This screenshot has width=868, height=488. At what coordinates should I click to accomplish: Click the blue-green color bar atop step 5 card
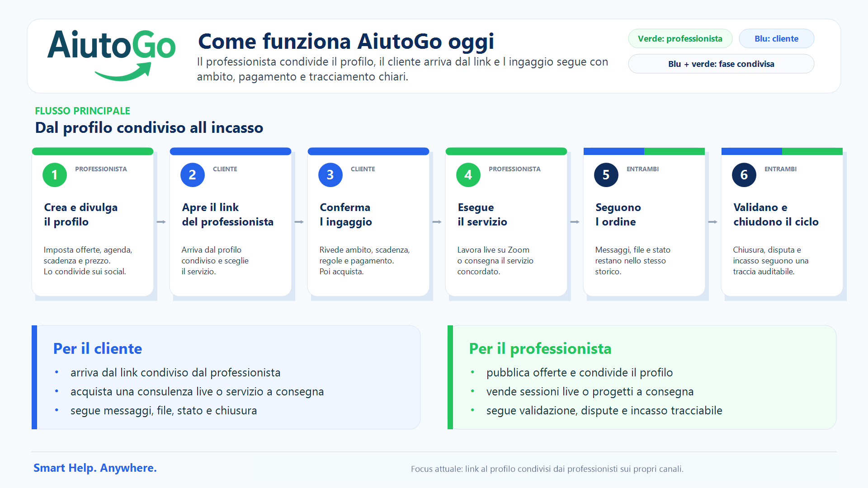click(644, 151)
